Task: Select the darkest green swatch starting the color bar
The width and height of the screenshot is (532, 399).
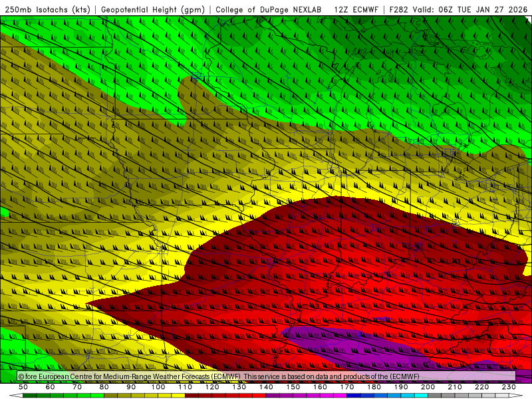Action: point(30,396)
